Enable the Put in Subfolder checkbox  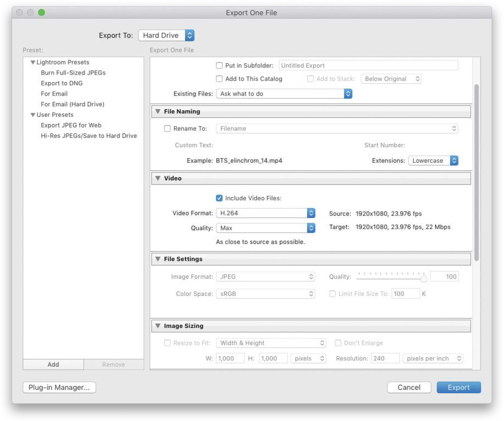[x=219, y=65]
